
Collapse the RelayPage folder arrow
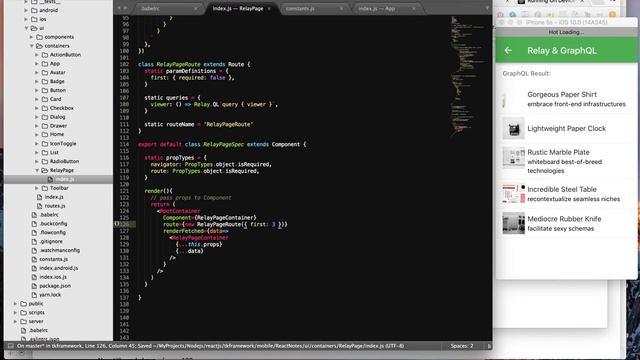coord(37,170)
